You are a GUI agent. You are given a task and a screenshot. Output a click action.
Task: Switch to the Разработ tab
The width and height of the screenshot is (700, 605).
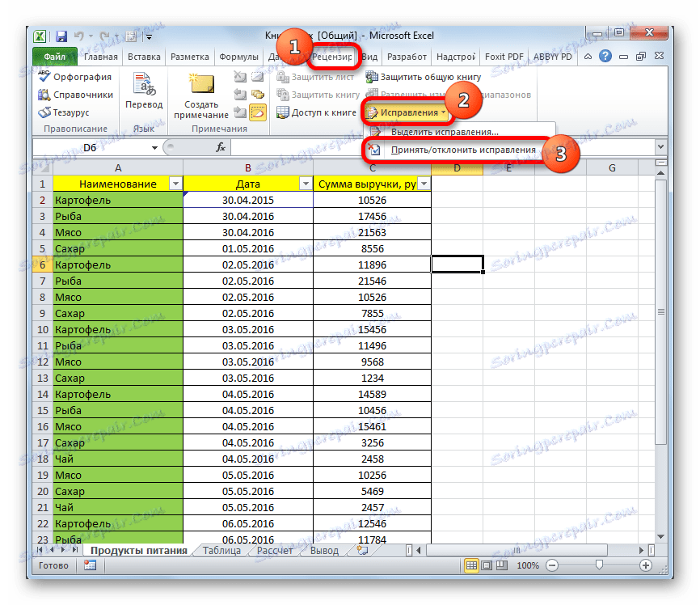pyautogui.click(x=407, y=57)
